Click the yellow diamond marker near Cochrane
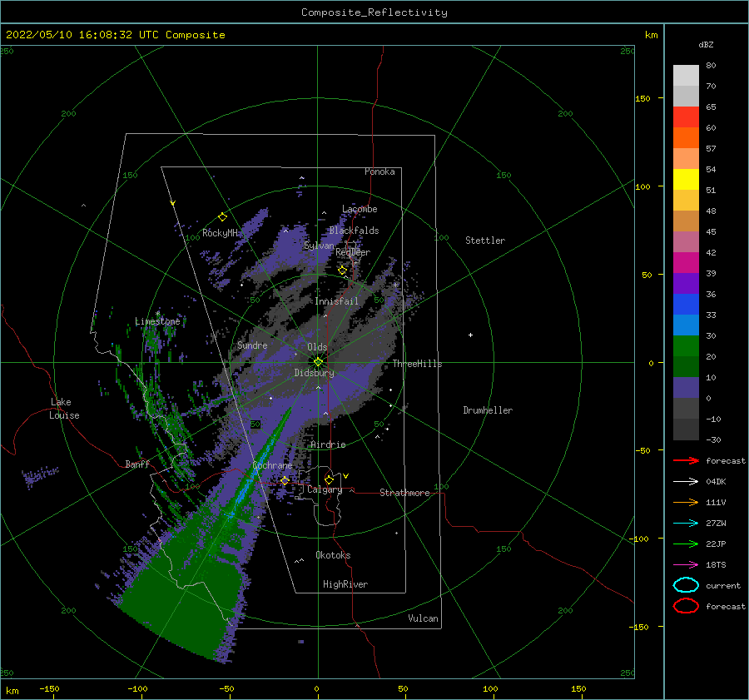Image resolution: width=749 pixels, height=700 pixels. pos(285,481)
